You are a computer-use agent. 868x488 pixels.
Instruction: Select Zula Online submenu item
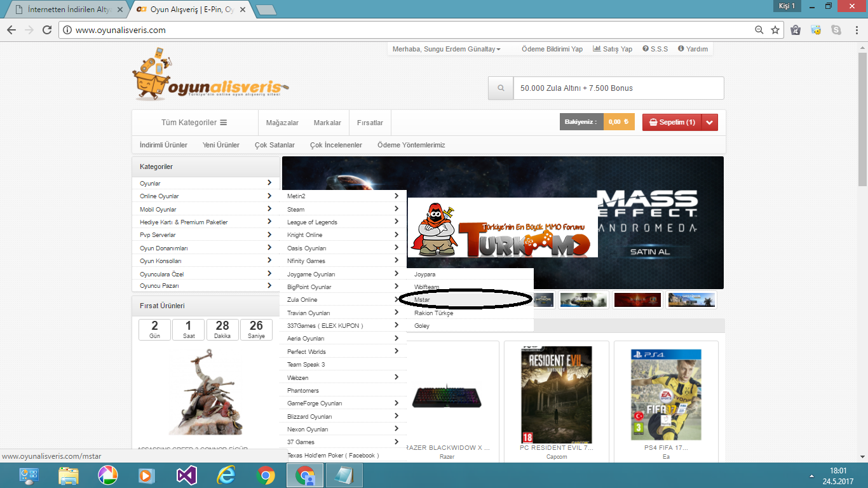pyautogui.click(x=343, y=299)
